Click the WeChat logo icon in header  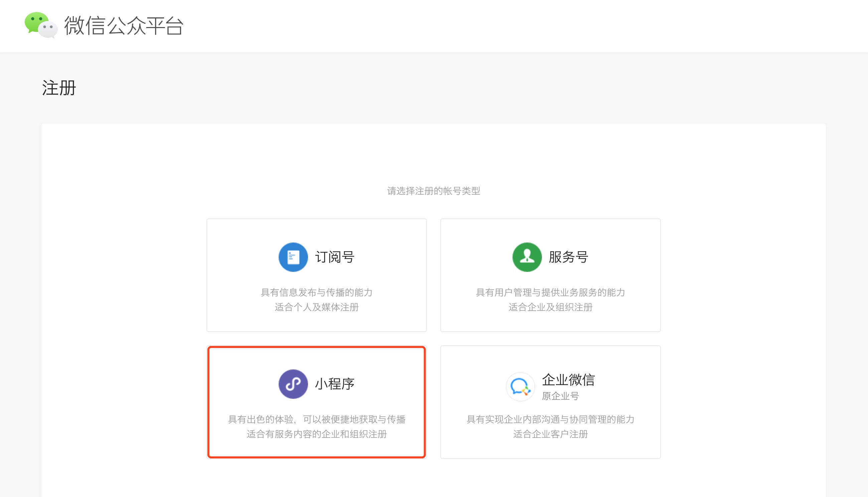(41, 25)
